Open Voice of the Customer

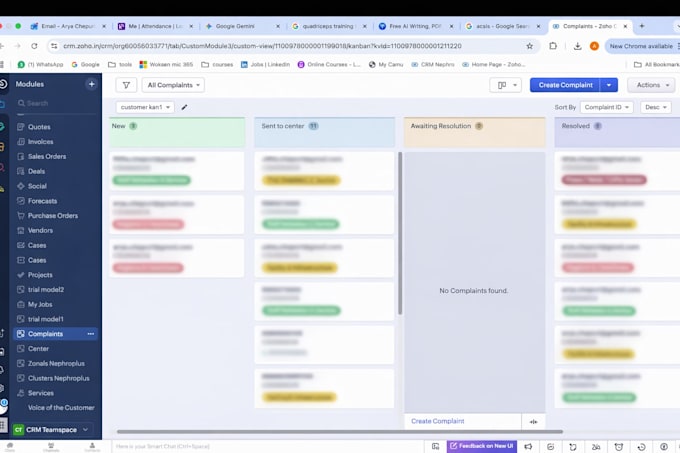(x=61, y=407)
